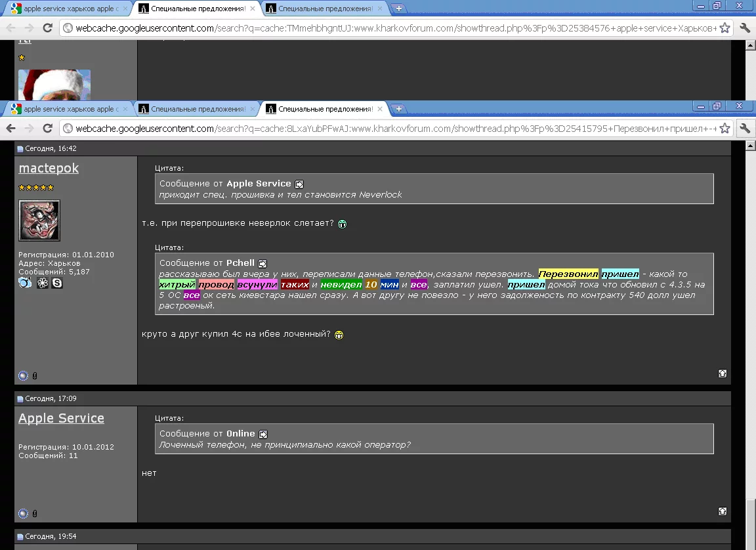Click 'Регистрация: 01.01.2010' text

66,255
